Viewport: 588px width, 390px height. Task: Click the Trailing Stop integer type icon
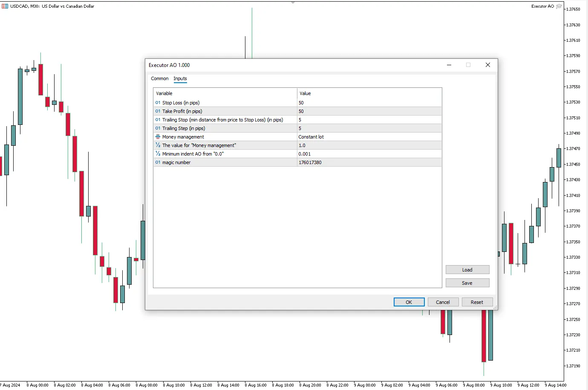(x=158, y=120)
